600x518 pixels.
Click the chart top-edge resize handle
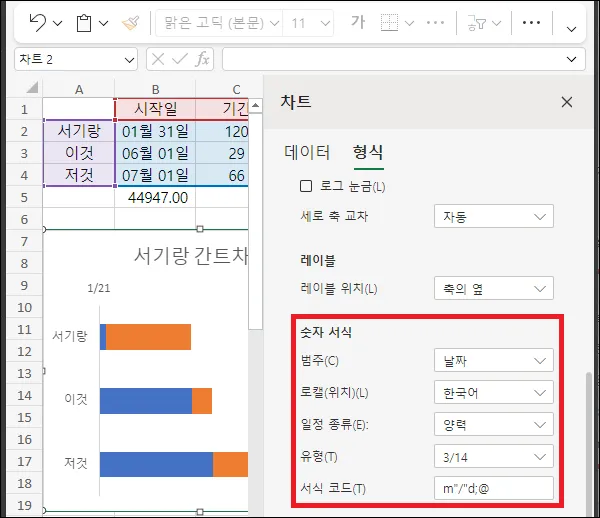click(200, 229)
